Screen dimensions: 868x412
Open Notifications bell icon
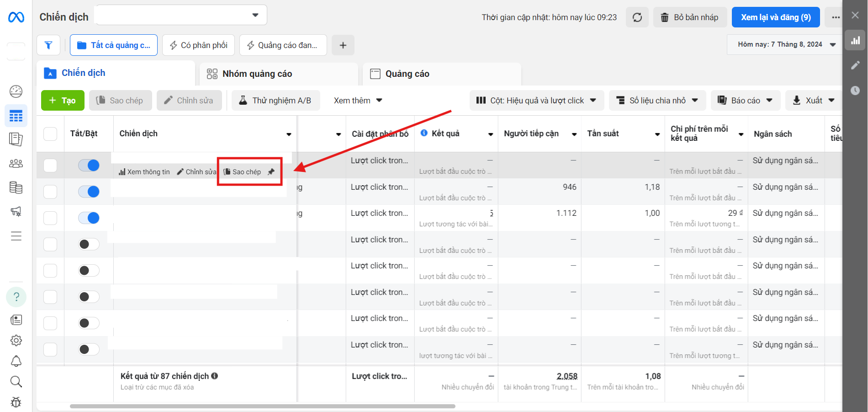(16, 361)
